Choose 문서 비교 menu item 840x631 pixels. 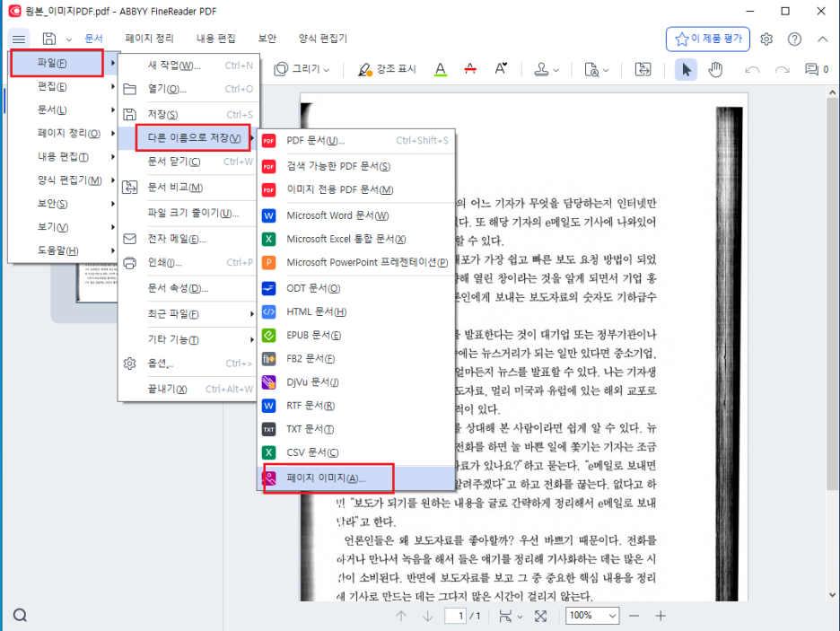tap(189, 187)
